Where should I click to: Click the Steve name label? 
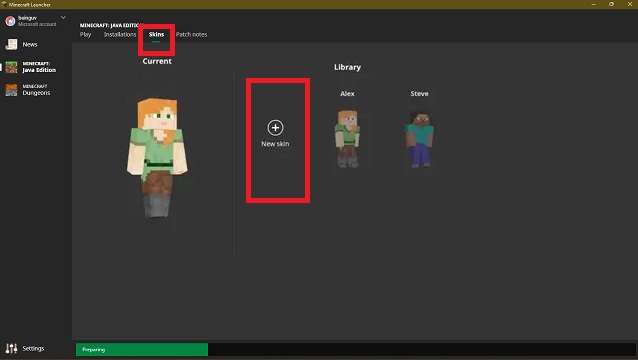[x=420, y=94]
